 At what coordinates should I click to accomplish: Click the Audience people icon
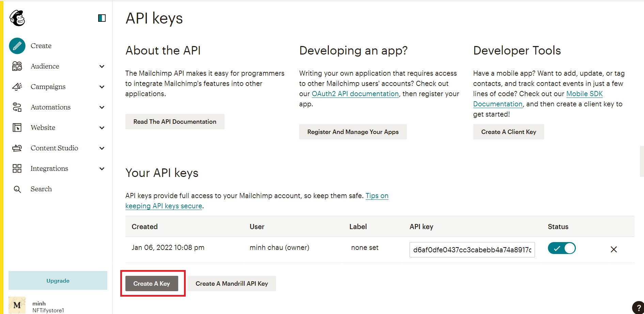pos(17,66)
